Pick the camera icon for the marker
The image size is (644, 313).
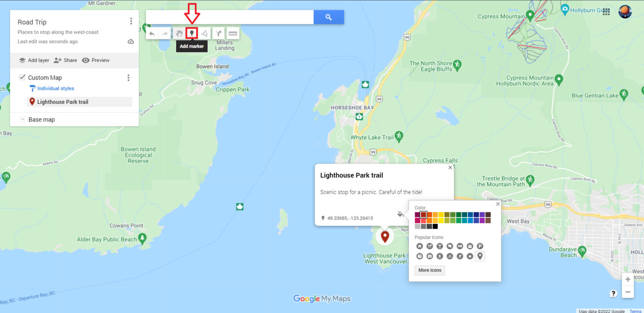pos(429,256)
